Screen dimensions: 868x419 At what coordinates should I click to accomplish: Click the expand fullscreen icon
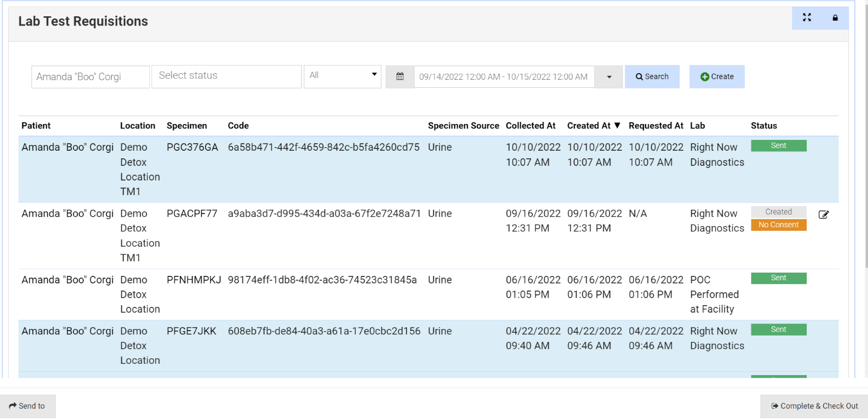pos(807,18)
